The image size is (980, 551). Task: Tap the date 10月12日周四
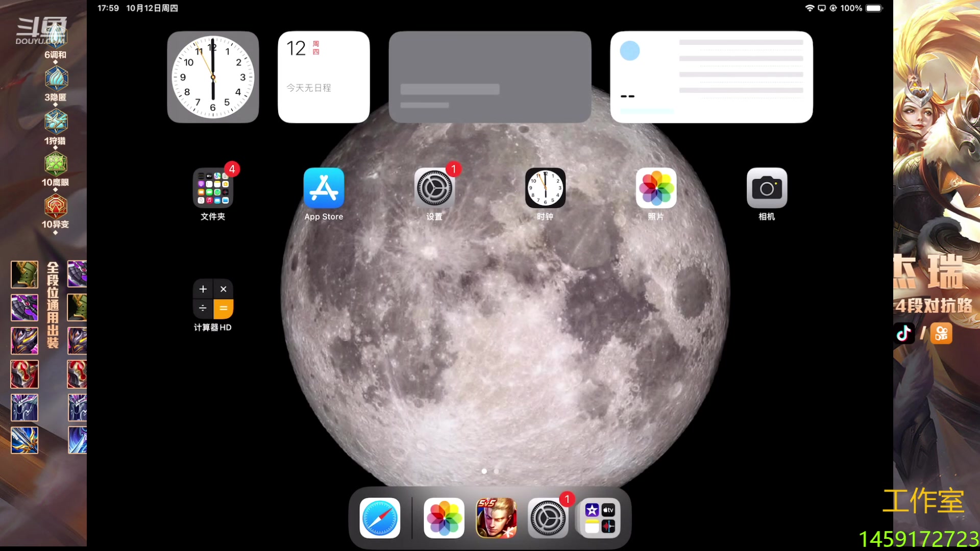[152, 8]
